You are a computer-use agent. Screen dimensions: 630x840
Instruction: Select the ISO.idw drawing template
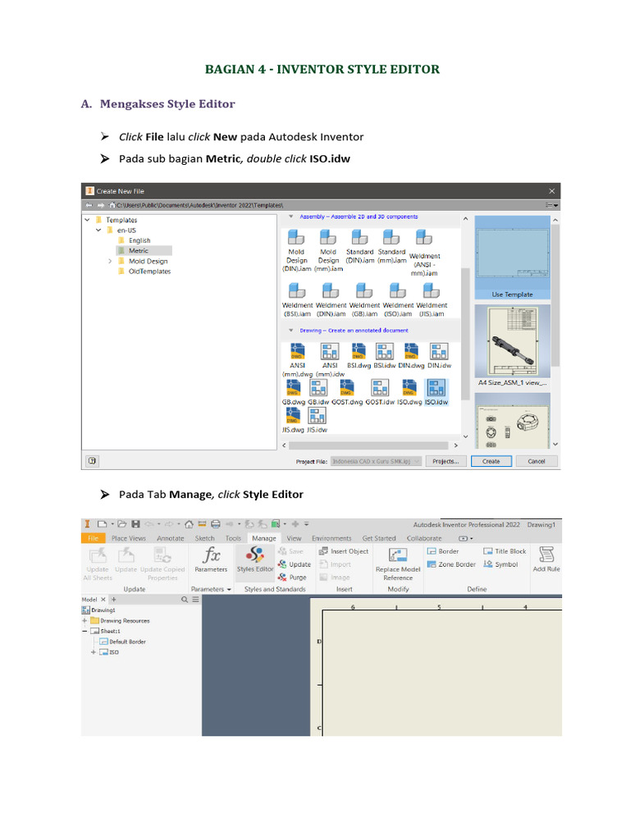[x=436, y=392]
